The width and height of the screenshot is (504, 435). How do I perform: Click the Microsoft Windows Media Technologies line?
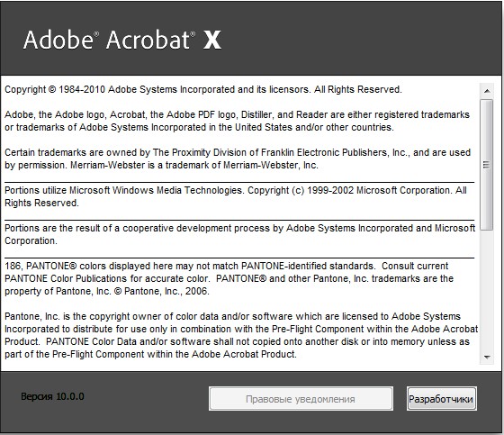(236, 190)
